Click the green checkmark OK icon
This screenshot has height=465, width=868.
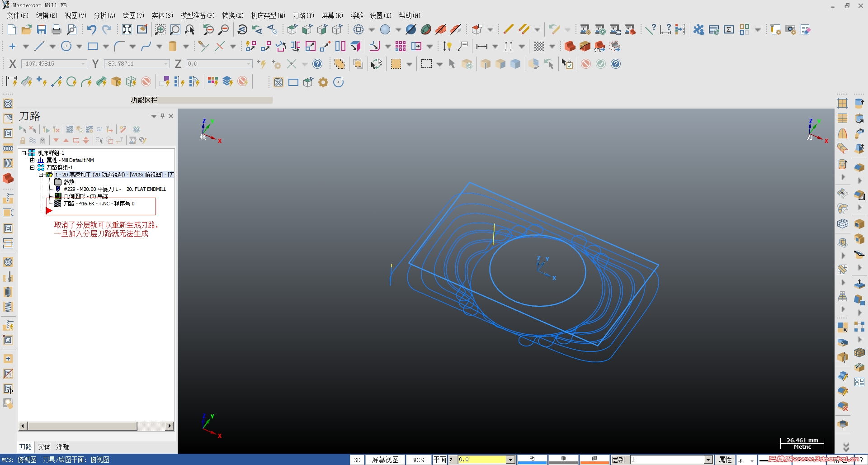point(601,64)
